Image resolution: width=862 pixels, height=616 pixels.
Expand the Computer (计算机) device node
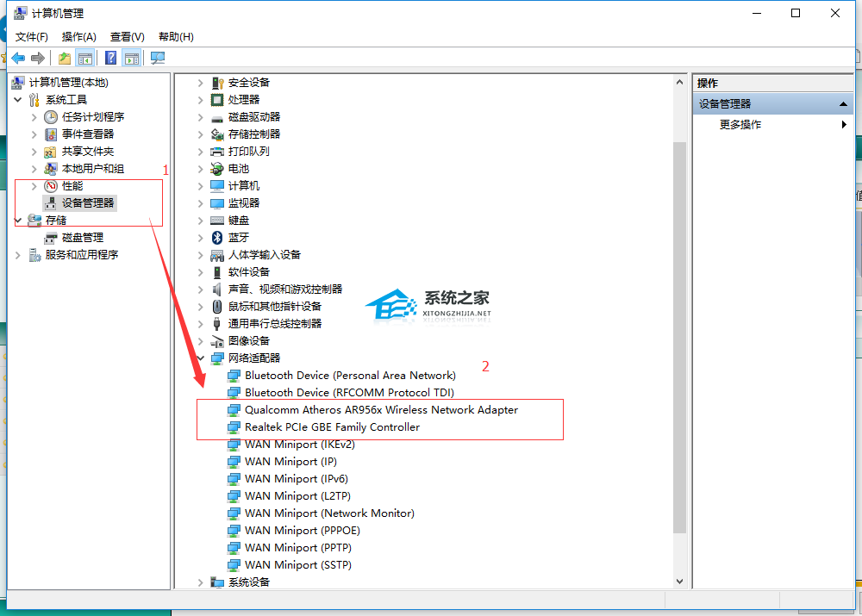click(201, 186)
